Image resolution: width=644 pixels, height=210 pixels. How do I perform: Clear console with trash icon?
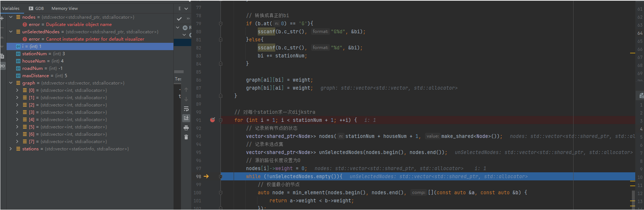(186, 137)
